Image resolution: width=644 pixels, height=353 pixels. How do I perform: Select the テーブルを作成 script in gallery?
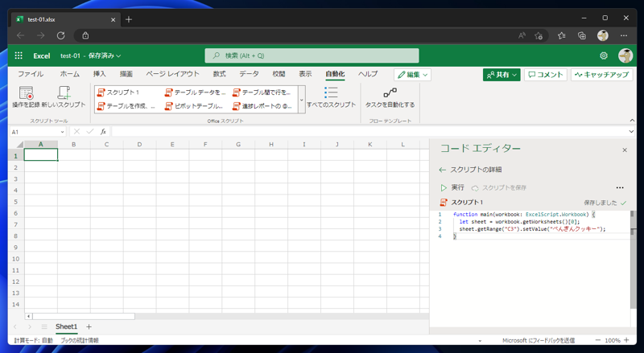126,106
